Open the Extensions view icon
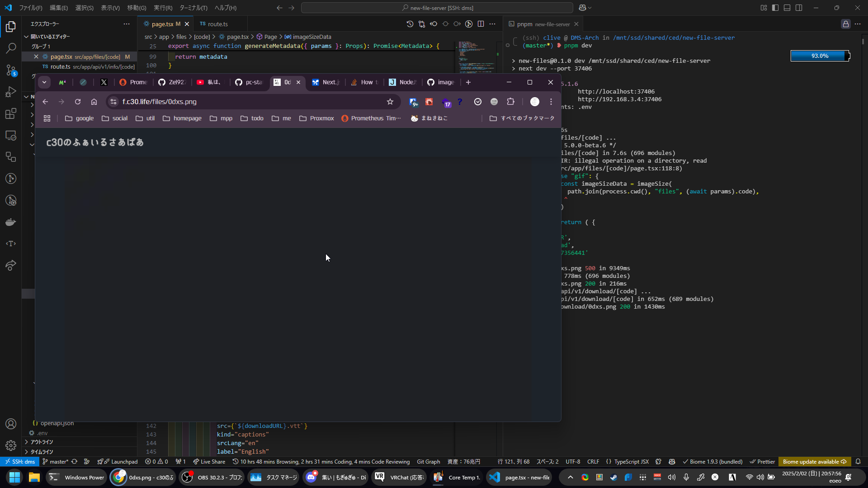Screen dimensions: 868x488 (x=11, y=113)
